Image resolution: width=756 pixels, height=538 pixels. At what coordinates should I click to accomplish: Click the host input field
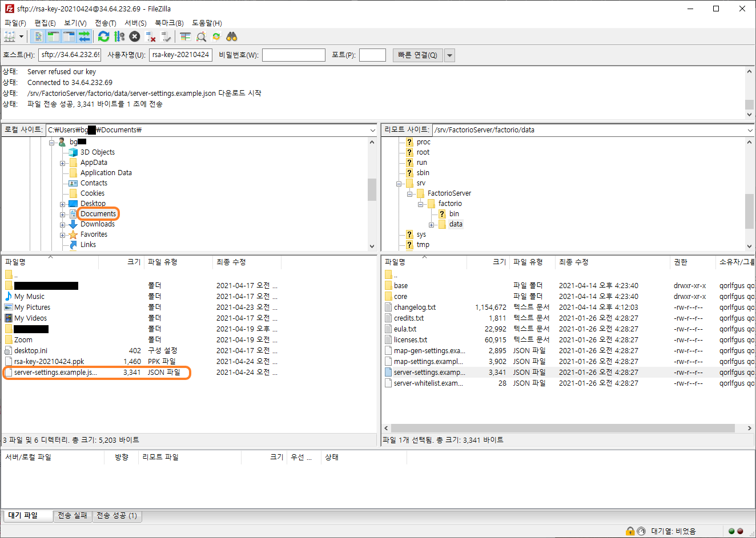(70, 55)
